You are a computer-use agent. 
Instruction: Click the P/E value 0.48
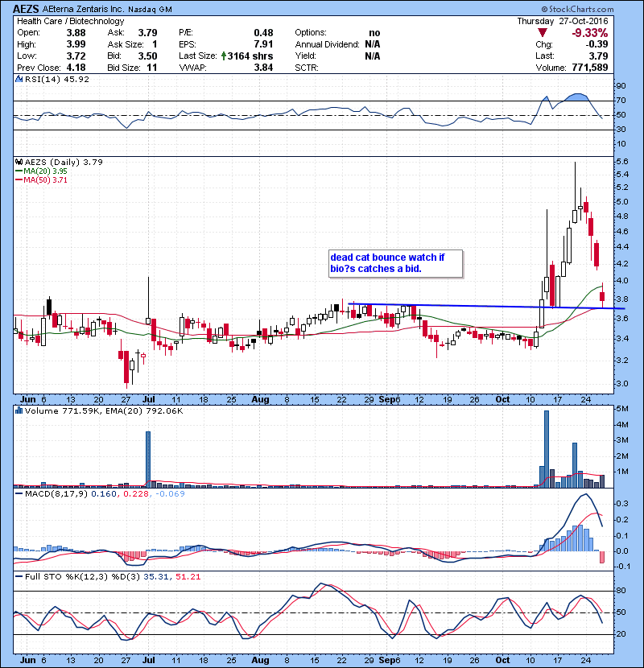(x=263, y=33)
